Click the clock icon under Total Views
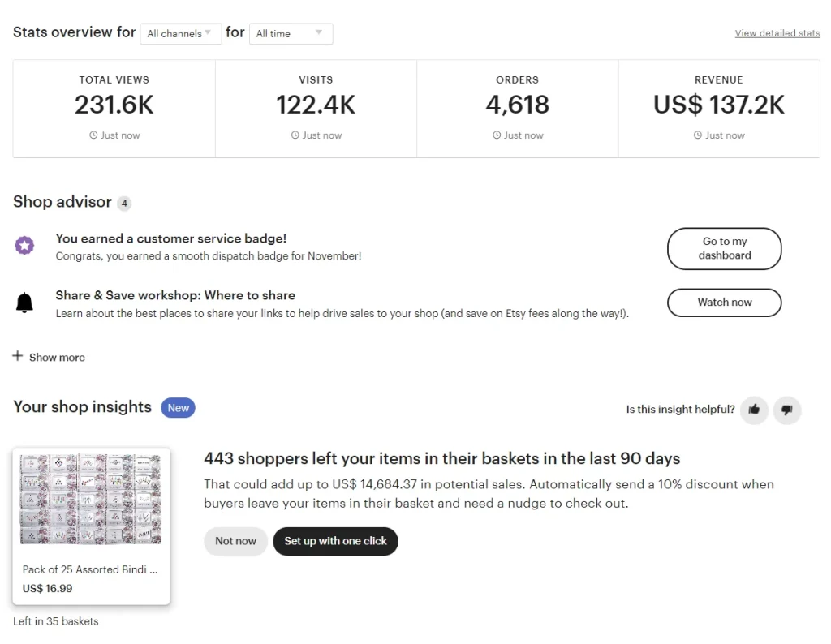 point(93,135)
